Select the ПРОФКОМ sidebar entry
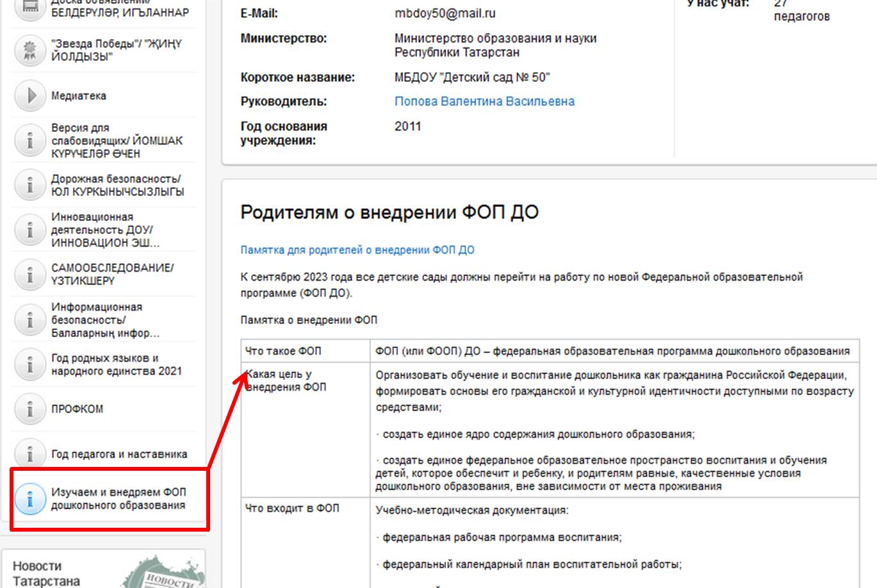This screenshot has height=588, width=877. (77, 409)
